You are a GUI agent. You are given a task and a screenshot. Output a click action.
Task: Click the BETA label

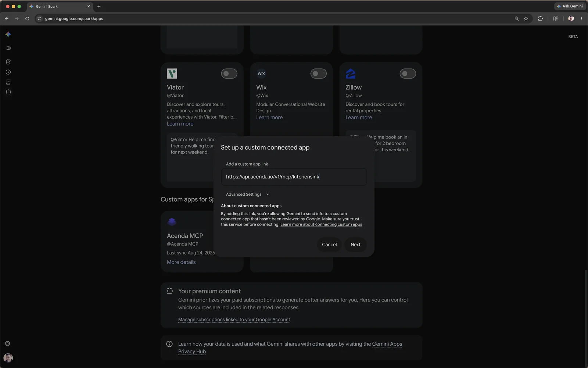[573, 37]
